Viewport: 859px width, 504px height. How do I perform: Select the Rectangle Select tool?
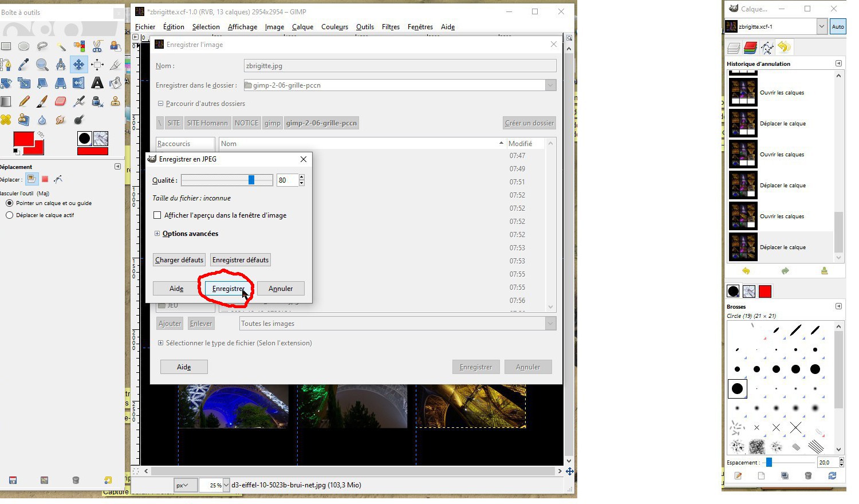pyautogui.click(x=6, y=46)
